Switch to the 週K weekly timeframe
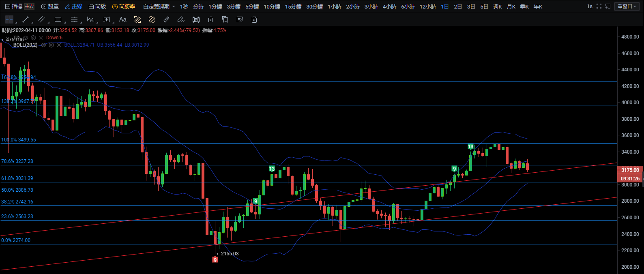Viewport: 644px width, 274px height. tap(498, 6)
